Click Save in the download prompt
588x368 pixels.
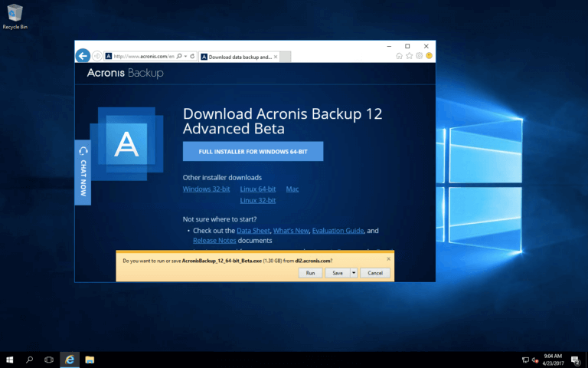point(338,273)
